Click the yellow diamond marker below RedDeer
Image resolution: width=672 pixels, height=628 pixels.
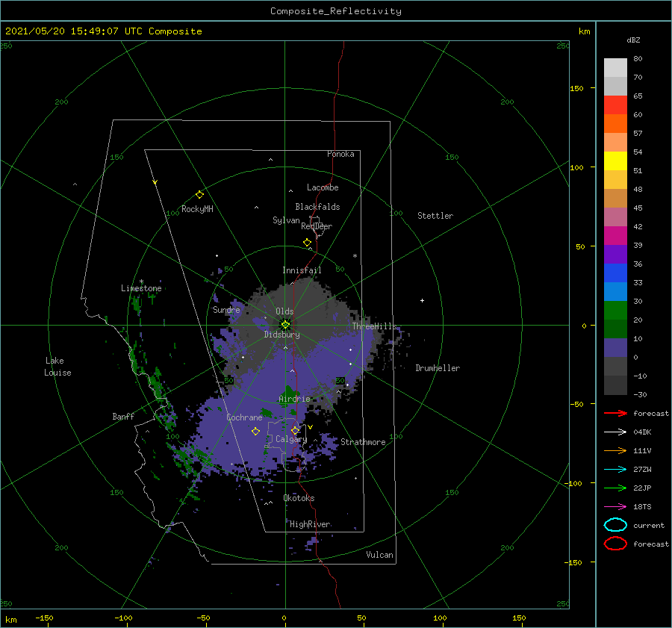307,243
